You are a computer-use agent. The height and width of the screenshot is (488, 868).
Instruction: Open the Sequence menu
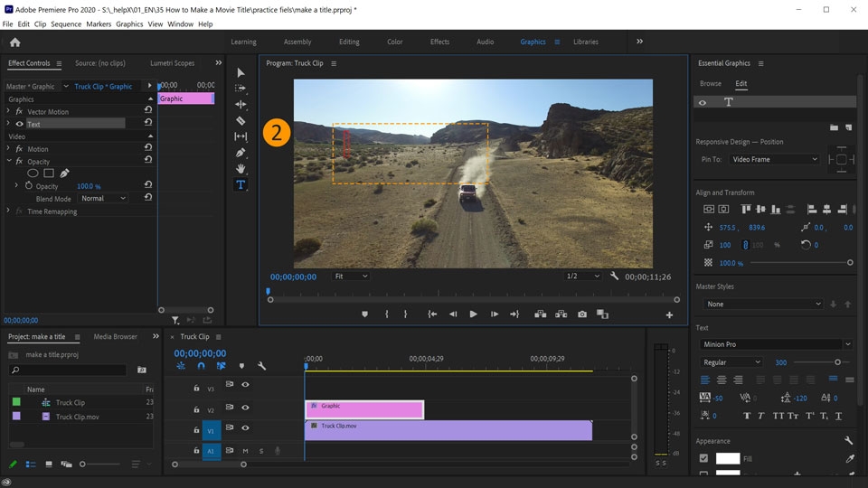tap(66, 24)
